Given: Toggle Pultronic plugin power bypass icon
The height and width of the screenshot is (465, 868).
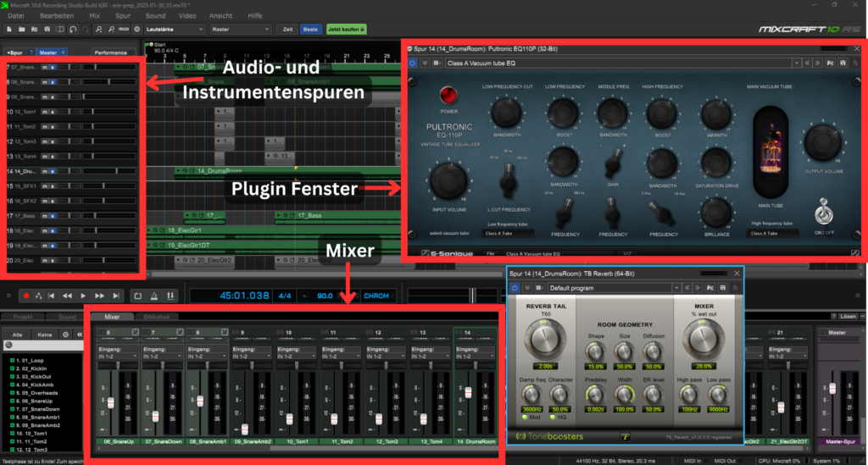Looking at the screenshot, I should click(x=413, y=63).
